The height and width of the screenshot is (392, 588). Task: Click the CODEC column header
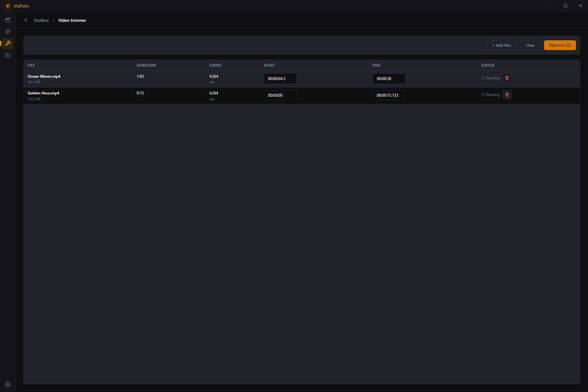click(216, 65)
